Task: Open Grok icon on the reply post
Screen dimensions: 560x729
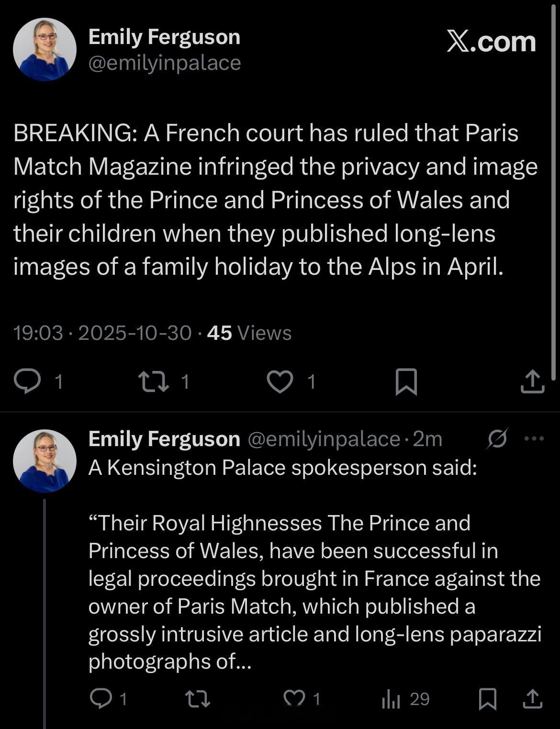Action: coord(497,438)
